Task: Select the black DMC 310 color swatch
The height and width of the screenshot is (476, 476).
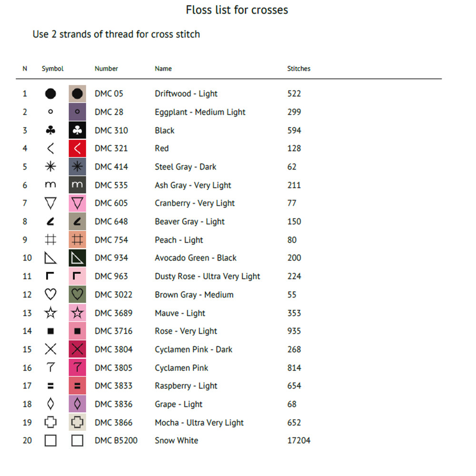Action: tap(77, 130)
